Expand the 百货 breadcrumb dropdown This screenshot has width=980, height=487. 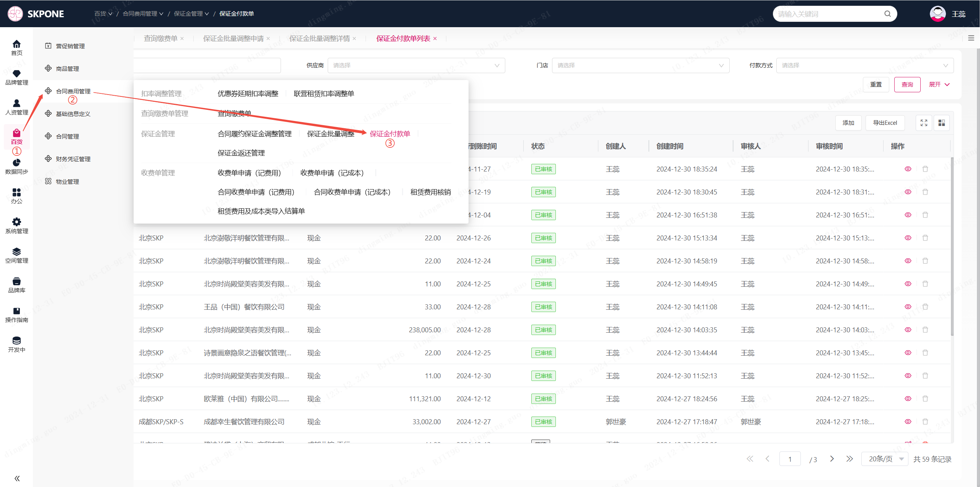[103, 14]
